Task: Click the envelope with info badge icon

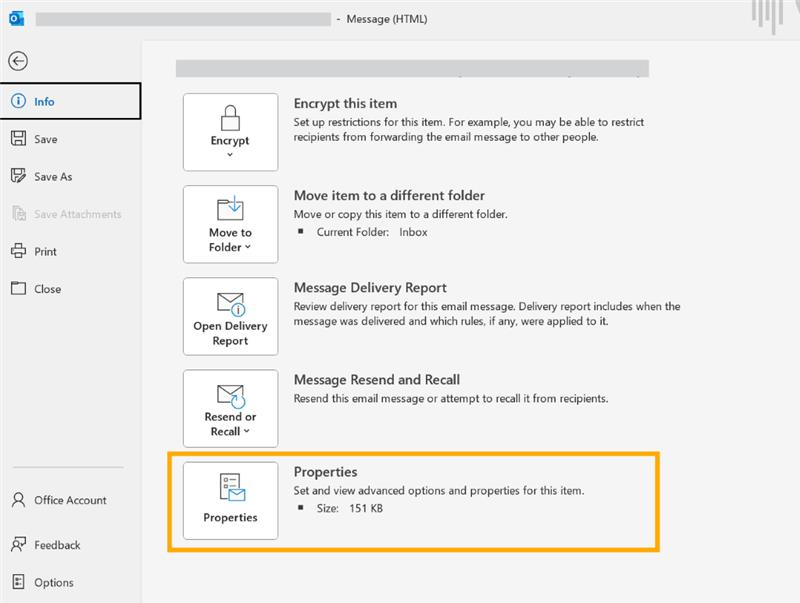Action: (231, 304)
